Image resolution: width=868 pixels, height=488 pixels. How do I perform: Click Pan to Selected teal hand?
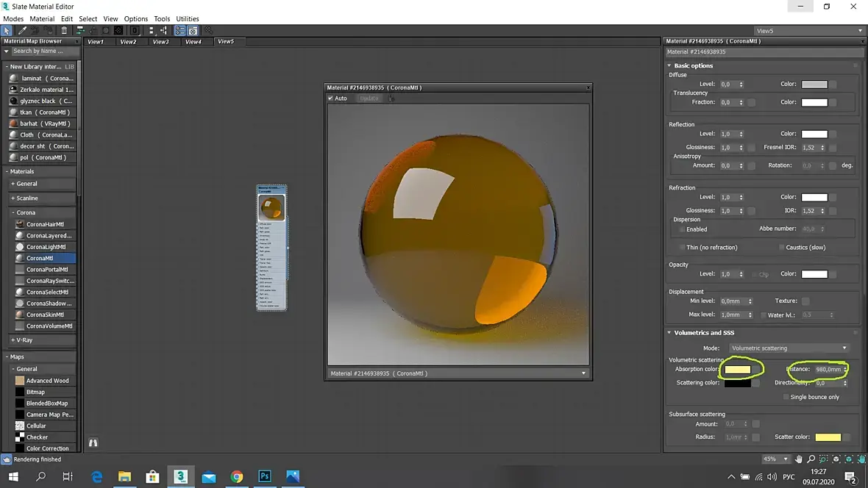[861, 459]
